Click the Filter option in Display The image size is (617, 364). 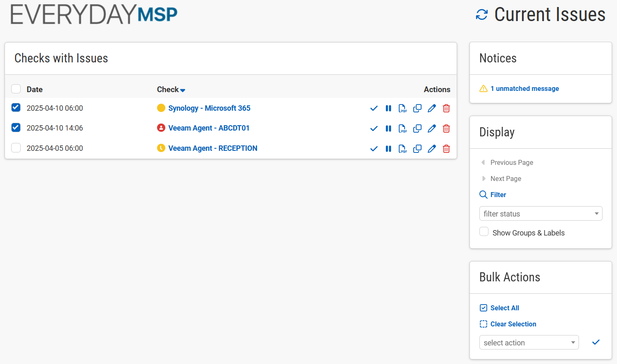pos(498,195)
